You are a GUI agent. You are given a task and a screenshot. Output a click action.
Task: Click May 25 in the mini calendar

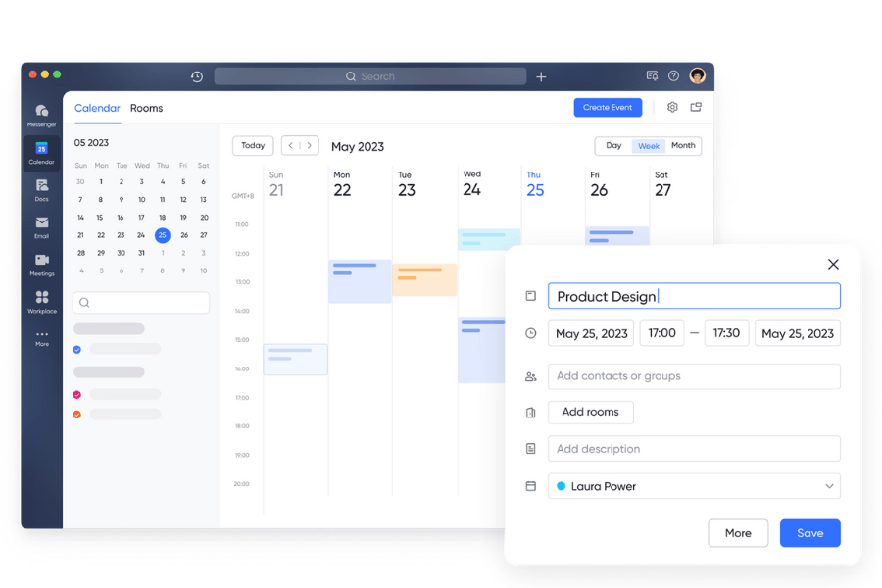pos(162,235)
